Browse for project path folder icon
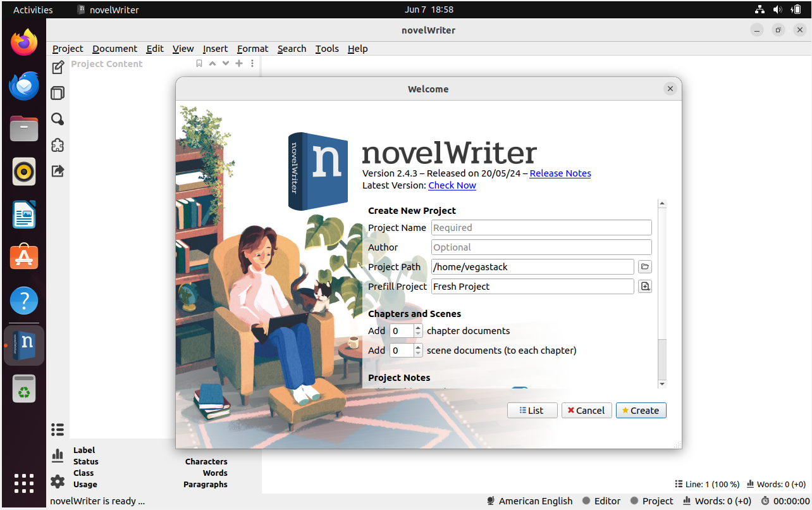Image resolution: width=812 pixels, height=510 pixels. 644,266
